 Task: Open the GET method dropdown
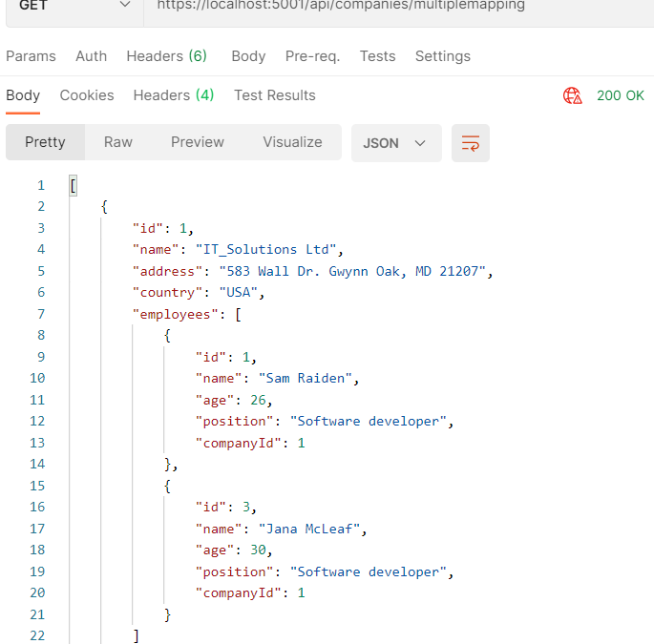point(72,6)
